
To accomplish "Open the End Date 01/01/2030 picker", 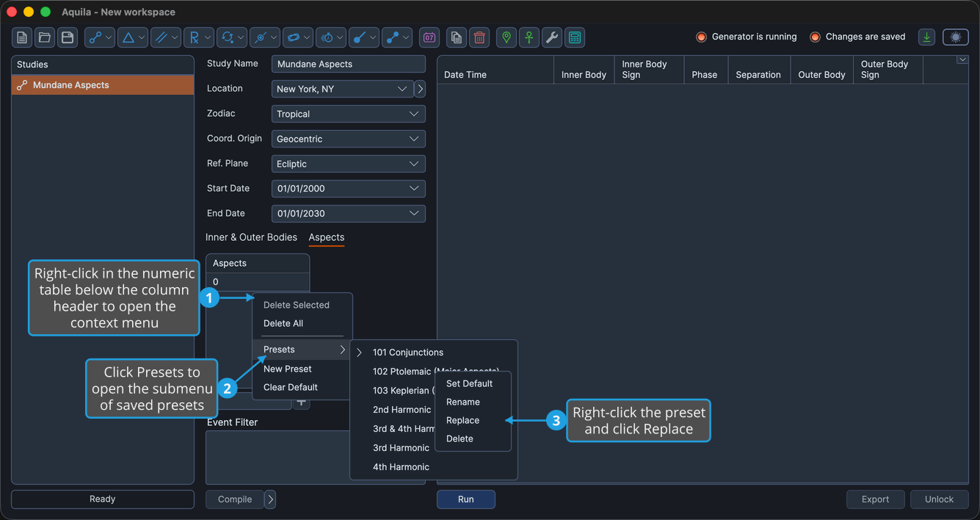I will click(348, 214).
